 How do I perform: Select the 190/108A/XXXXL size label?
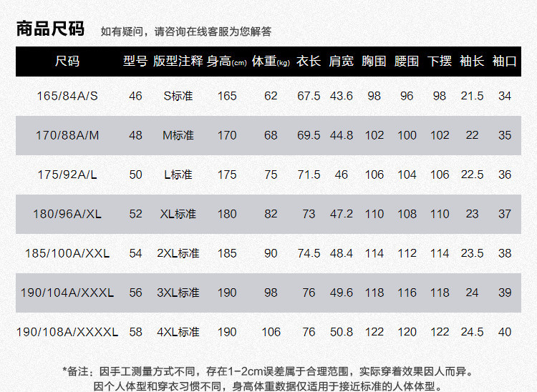tap(68, 332)
